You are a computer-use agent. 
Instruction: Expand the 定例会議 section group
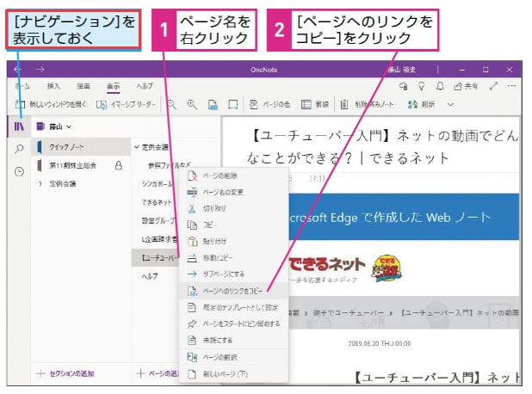tap(40, 184)
